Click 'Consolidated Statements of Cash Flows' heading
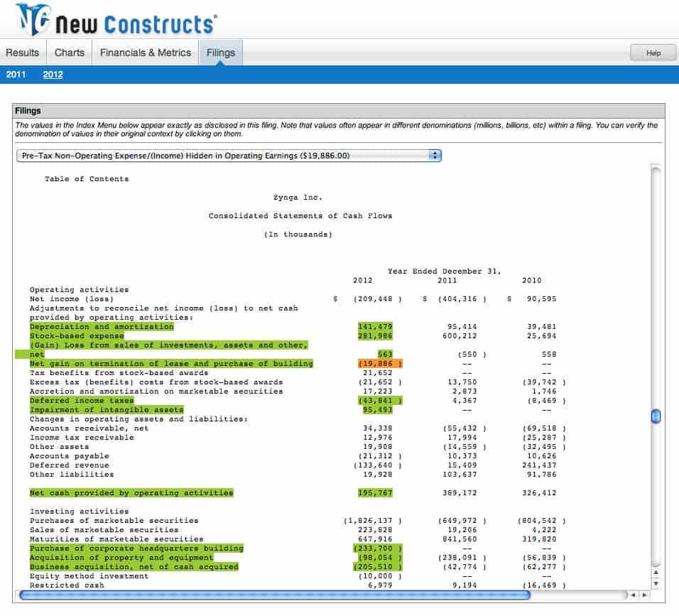Image resolution: width=679 pixels, height=616 pixels. click(300, 216)
